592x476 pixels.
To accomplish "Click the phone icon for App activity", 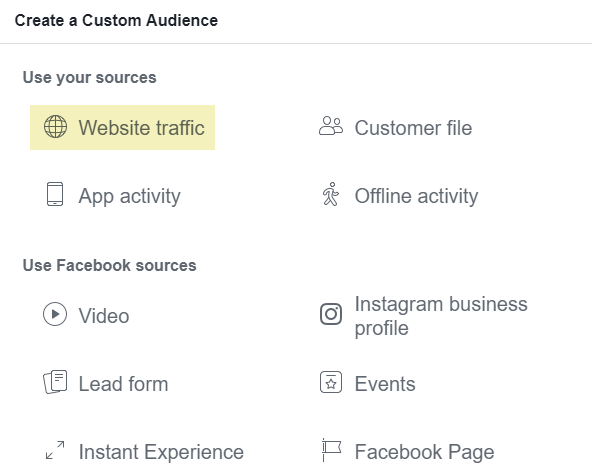I will pyautogui.click(x=55, y=194).
